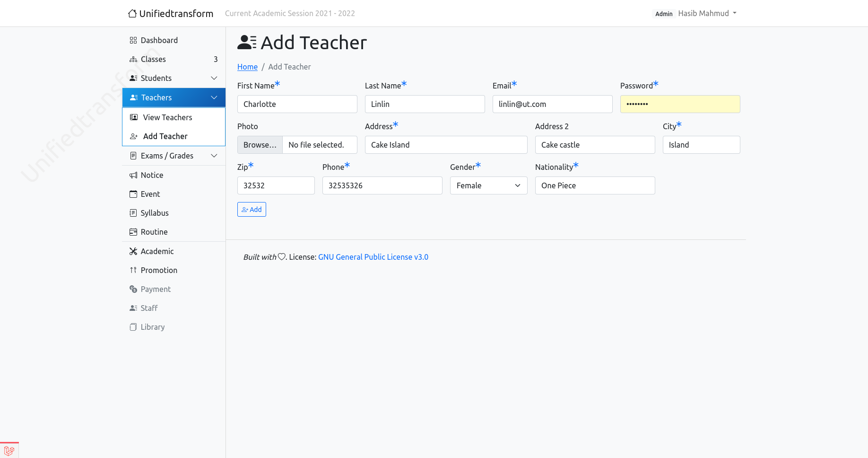Collapse the Teachers submenu chevron

point(214,97)
